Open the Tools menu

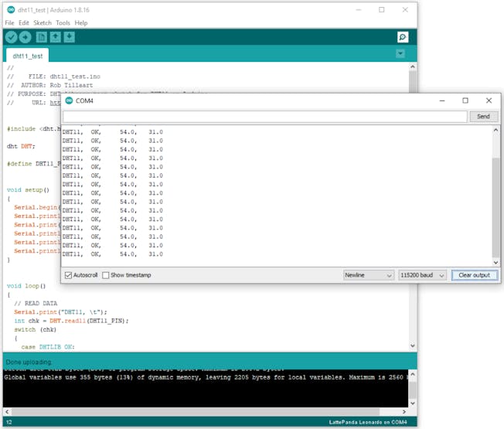click(x=63, y=23)
